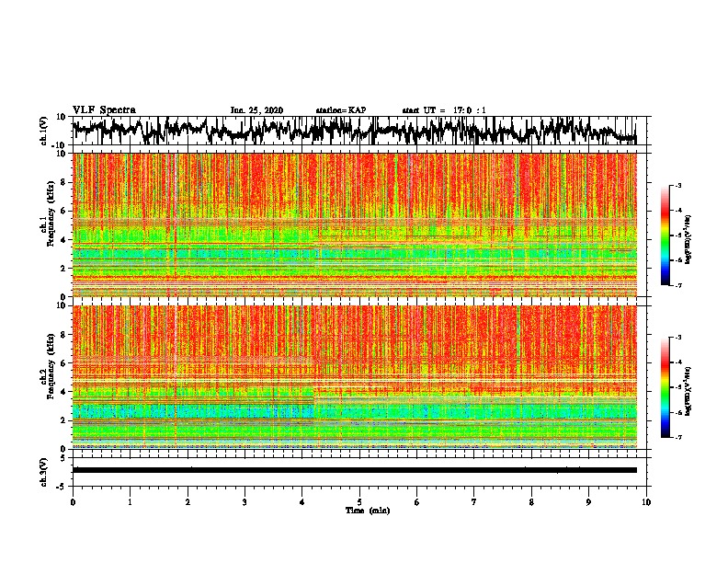The width and height of the screenshot is (728, 563).
Task: Select the "Jan. 25, 2020" date text
Action: (256, 110)
